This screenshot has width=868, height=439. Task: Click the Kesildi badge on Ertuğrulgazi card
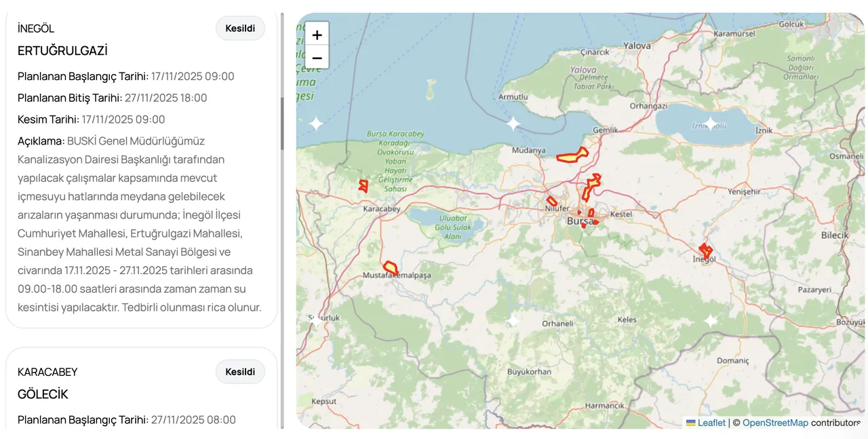tap(240, 28)
